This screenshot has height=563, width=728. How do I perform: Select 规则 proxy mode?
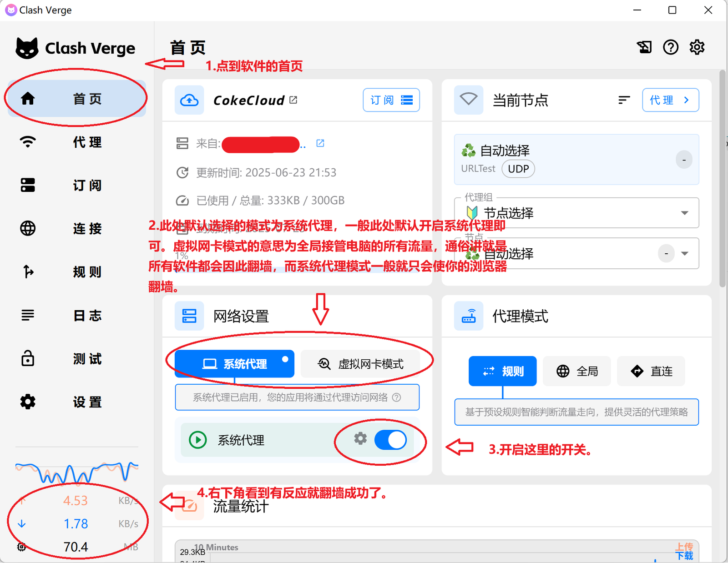pyautogui.click(x=503, y=371)
